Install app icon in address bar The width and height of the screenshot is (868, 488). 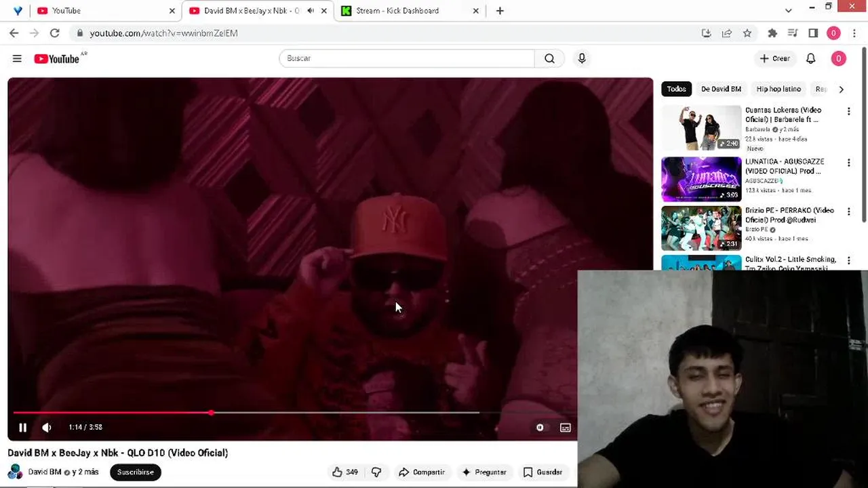pos(706,33)
